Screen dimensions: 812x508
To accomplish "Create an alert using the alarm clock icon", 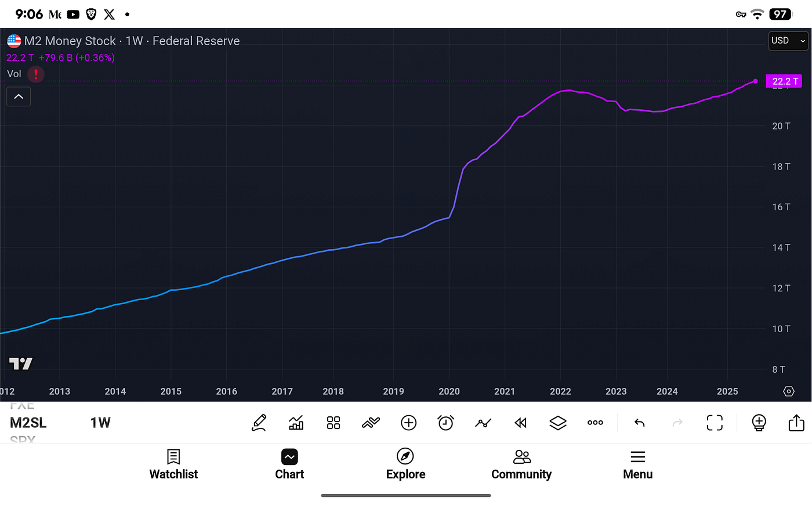I will (x=445, y=423).
